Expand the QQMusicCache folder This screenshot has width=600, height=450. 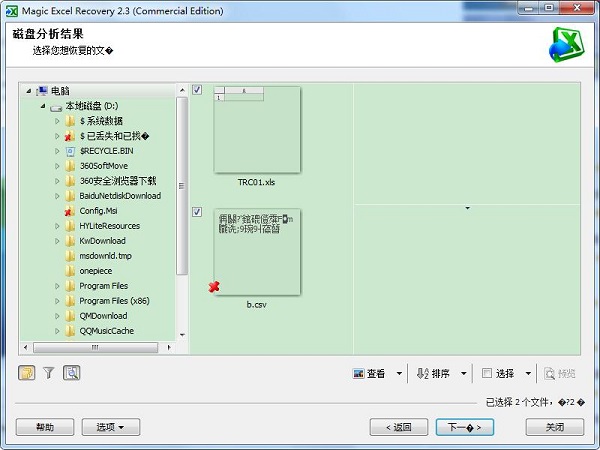coord(57,331)
